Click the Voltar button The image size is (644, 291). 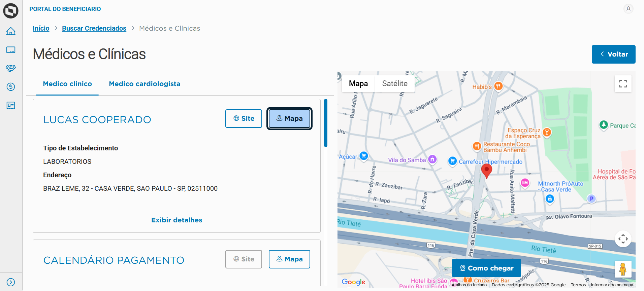pos(613,54)
